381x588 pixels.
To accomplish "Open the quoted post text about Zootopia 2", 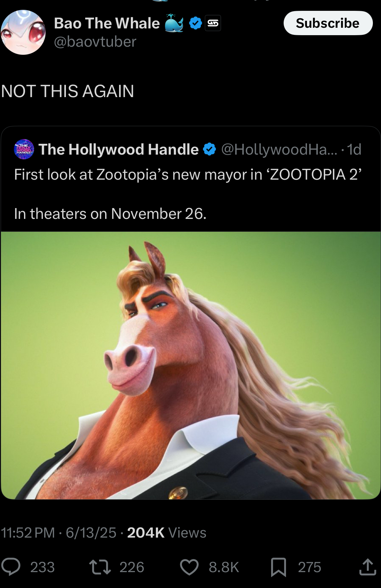I will [188, 194].
